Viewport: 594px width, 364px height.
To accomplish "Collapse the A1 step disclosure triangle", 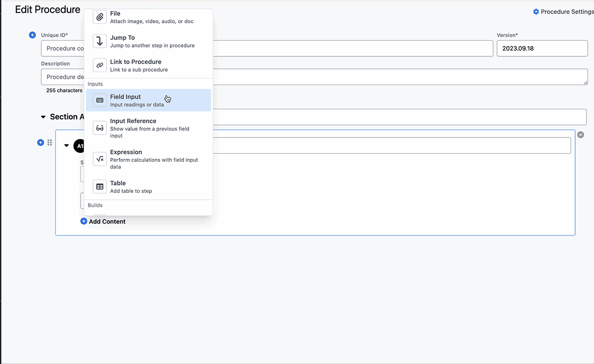I will (66, 146).
